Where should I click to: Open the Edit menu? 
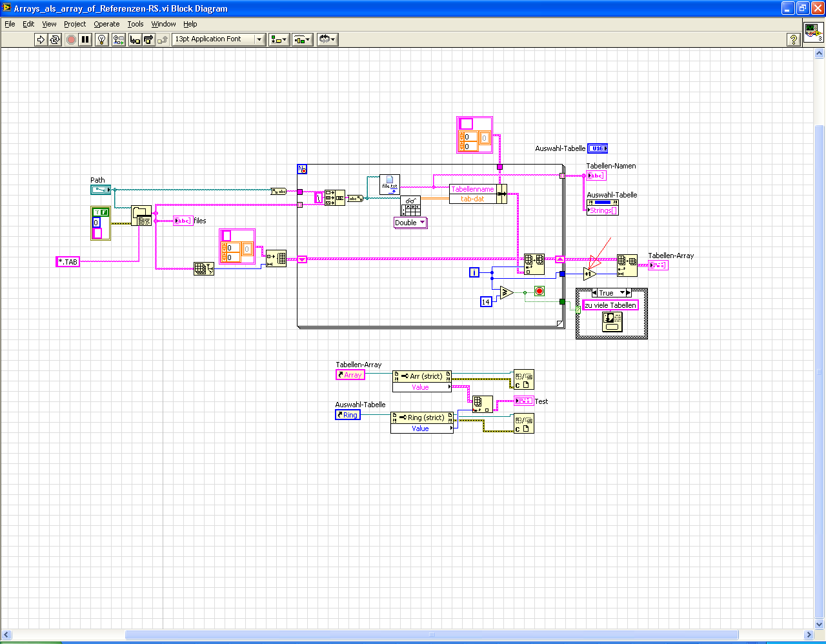pos(28,24)
